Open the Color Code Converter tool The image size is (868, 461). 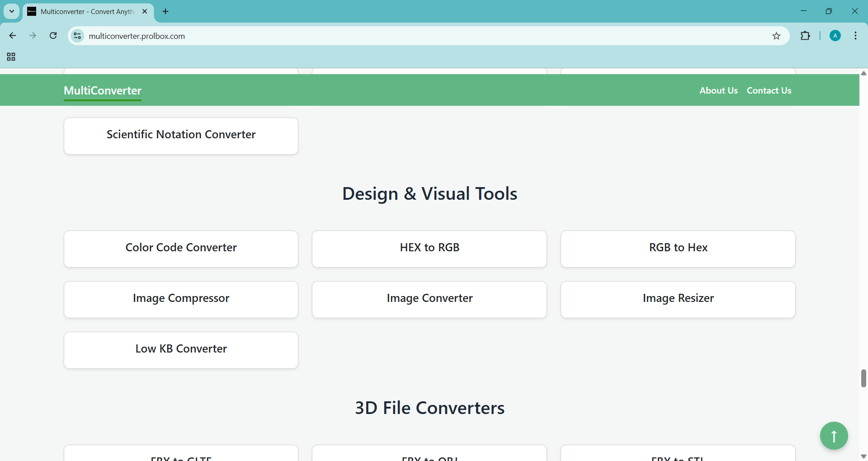[181, 249]
